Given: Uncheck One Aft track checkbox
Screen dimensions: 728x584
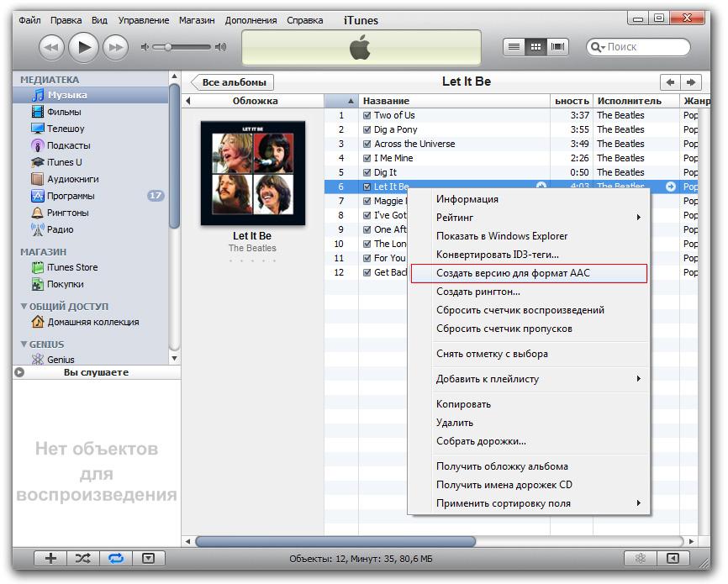Looking at the screenshot, I should pos(367,229).
